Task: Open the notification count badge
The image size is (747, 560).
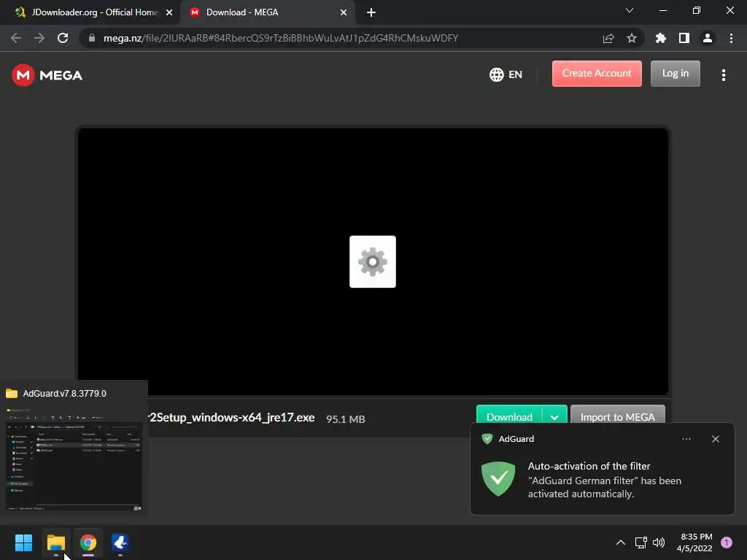Action: [727, 542]
